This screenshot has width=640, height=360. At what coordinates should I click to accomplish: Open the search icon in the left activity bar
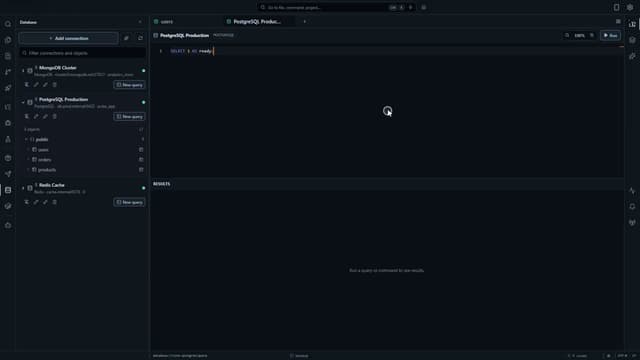(8, 24)
